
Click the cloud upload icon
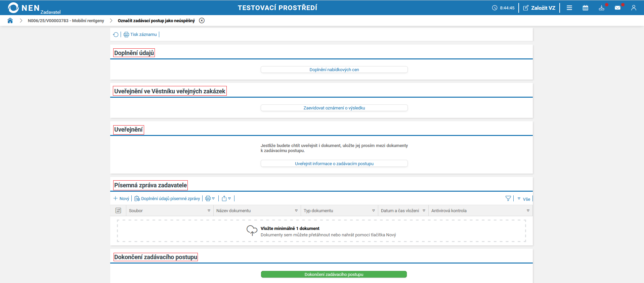pos(252,231)
